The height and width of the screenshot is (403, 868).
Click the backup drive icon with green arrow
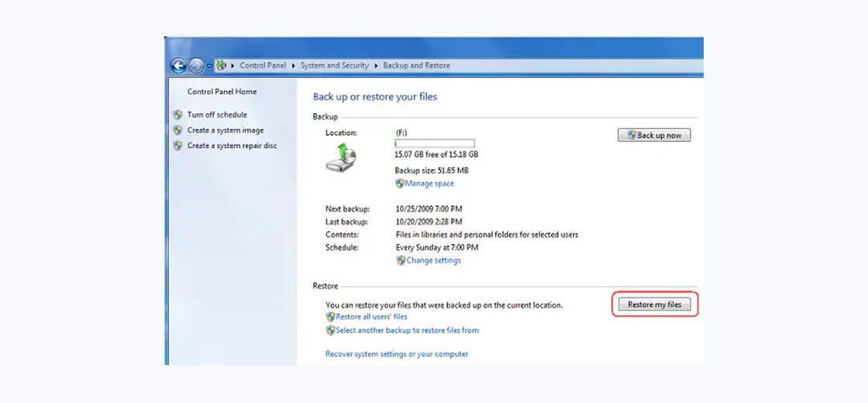[341, 157]
